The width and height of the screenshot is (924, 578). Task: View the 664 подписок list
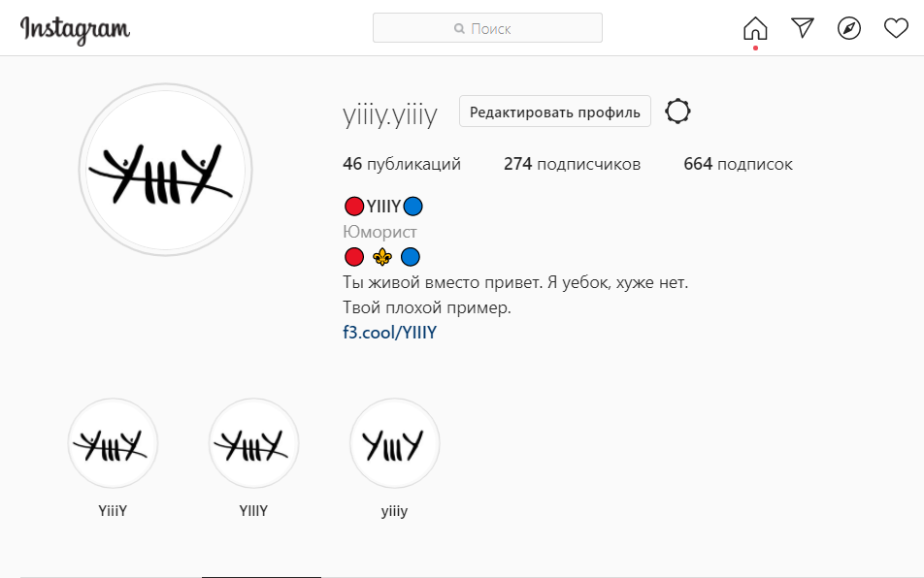point(738,164)
